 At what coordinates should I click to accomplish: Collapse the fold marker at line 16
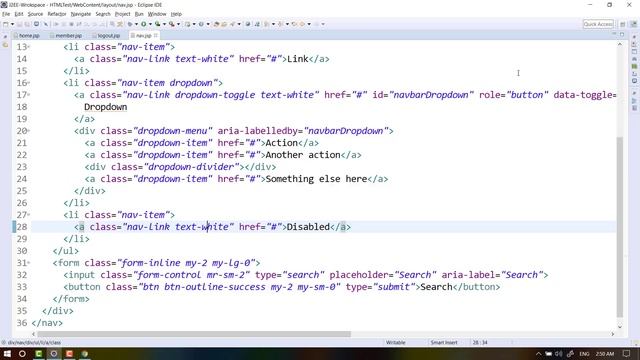pyautogui.click(x=29, y=83)
